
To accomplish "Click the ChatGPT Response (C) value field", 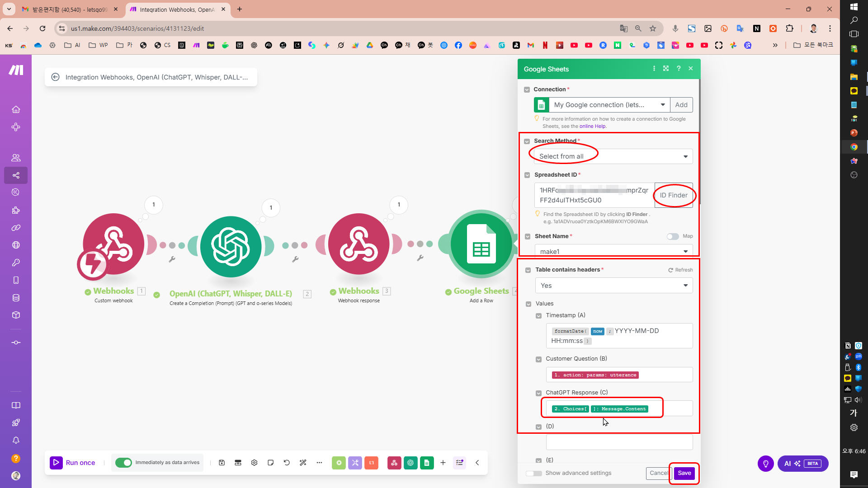I will (x=619, y=408).
